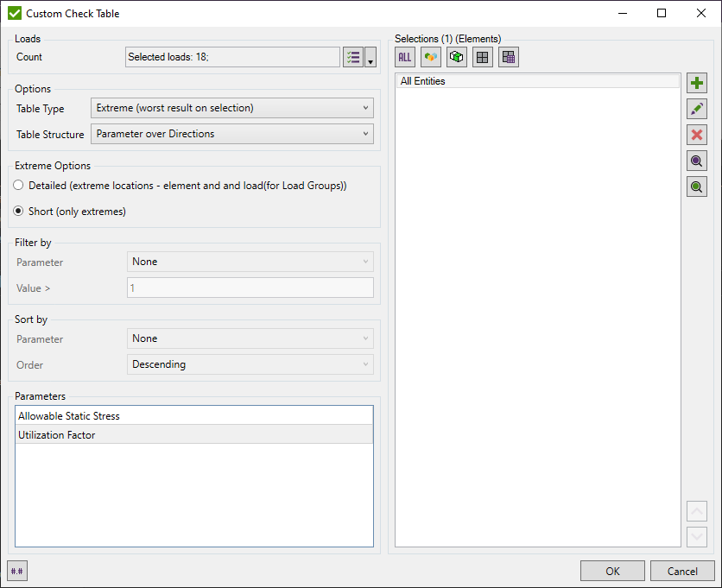Confirm the dialog with OK
This screenshot has height=588, width=722.
[x=612, y=571]
